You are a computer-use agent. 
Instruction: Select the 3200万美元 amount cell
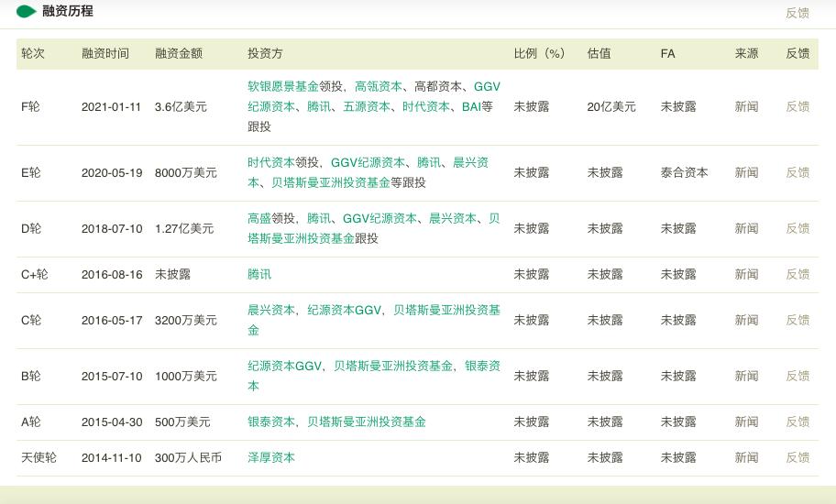[x=186, y=320]
